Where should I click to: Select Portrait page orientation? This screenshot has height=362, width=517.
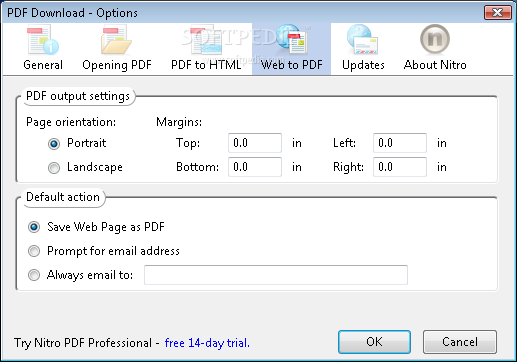tap(54, 144)
